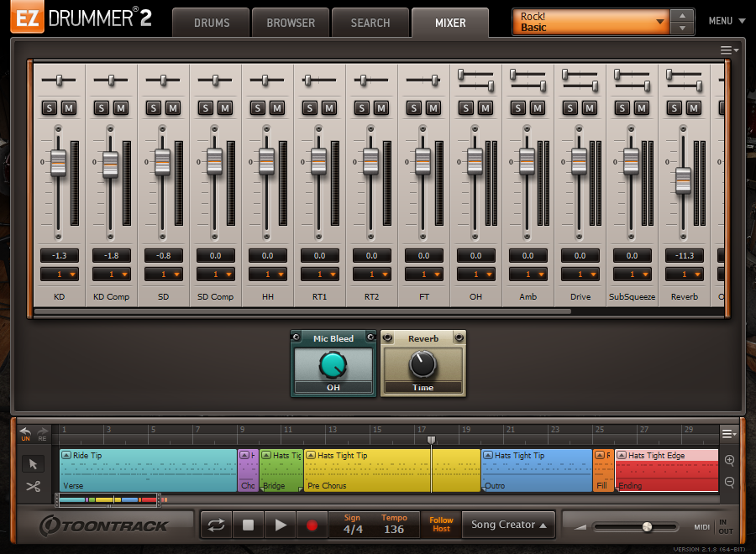Switch to the BROWSER tab
This screenshot has height=554, width=756.
click(x=291, y=23)
